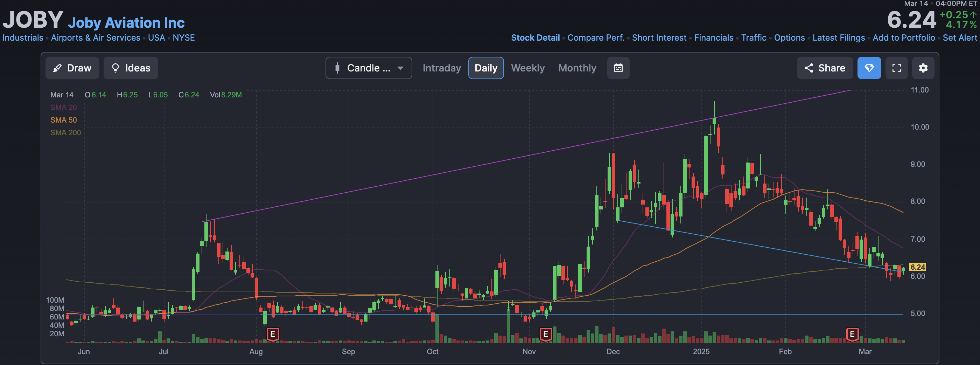Click Set Alert link
Image resolution: width=980 pixels, height=365 pixels.
click(959, 38)
